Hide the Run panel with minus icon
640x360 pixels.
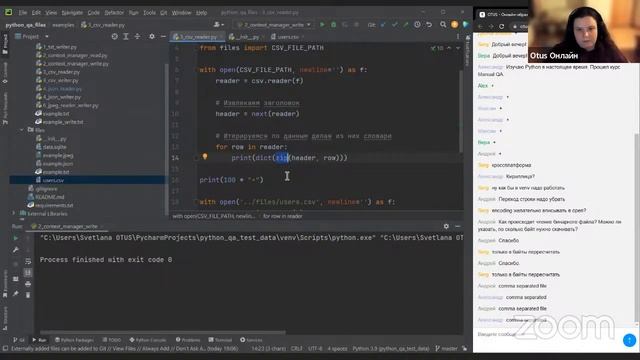click(458, 226)
